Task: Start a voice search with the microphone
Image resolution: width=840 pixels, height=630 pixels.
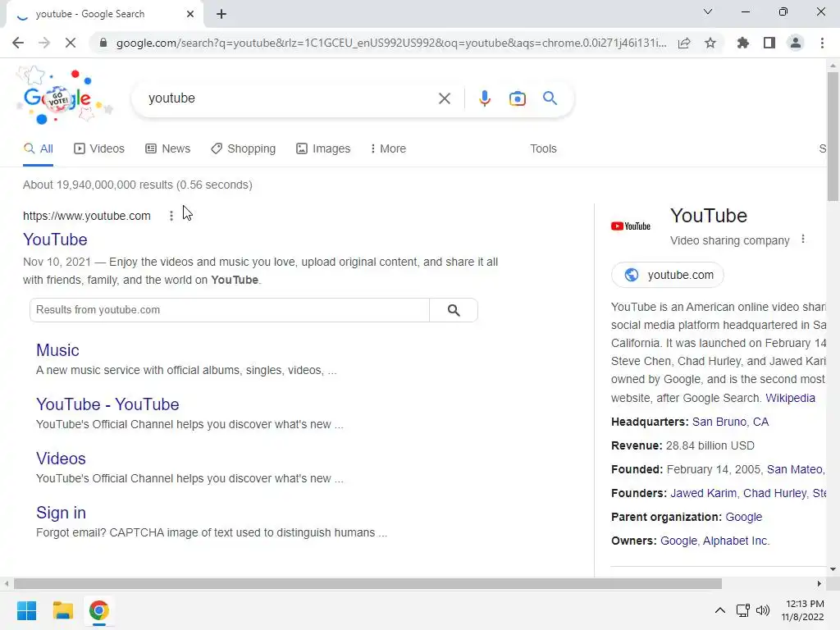Action: 484,98
